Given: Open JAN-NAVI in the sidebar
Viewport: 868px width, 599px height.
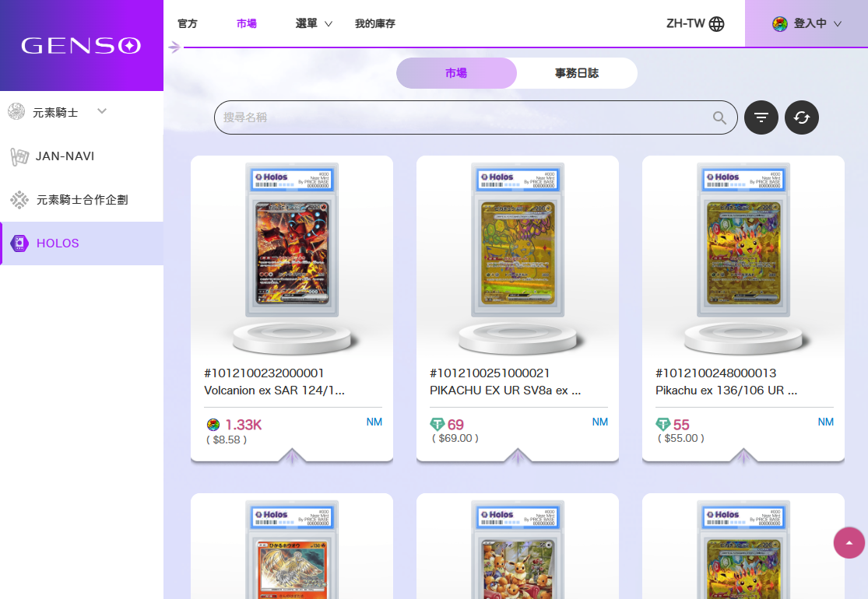Looking at the screenshot, I should click(65, 156).
